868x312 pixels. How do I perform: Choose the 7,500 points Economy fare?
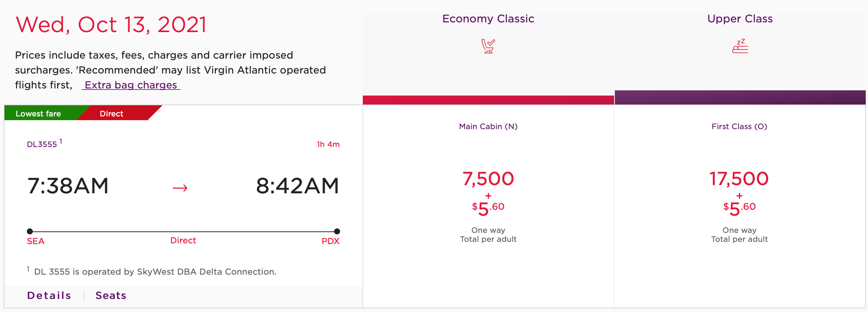coord(487,178)
